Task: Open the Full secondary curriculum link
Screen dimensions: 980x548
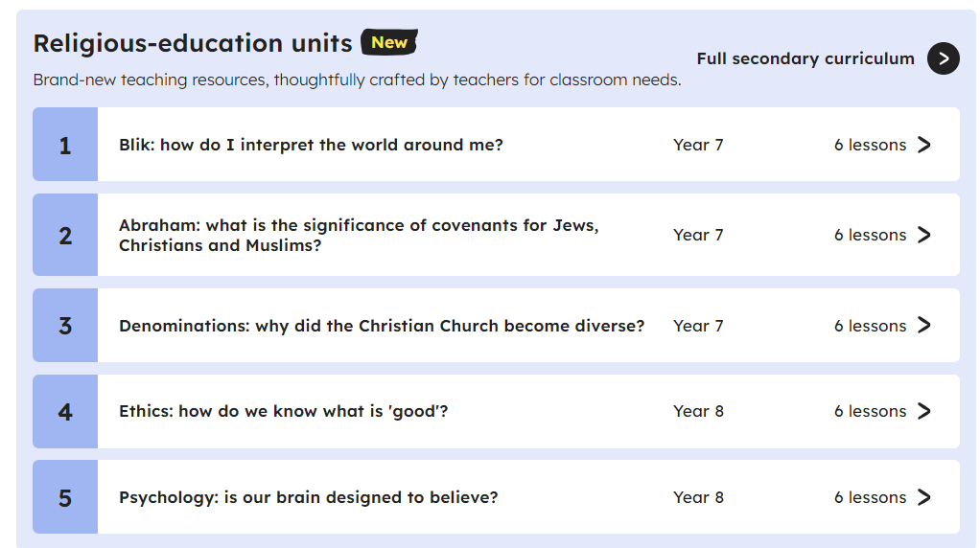Action: coord(805,58)
